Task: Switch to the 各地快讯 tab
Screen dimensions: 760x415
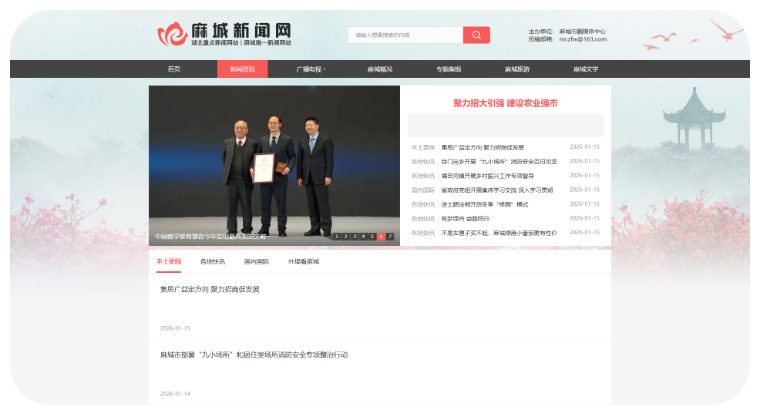Action: [212, 261]
